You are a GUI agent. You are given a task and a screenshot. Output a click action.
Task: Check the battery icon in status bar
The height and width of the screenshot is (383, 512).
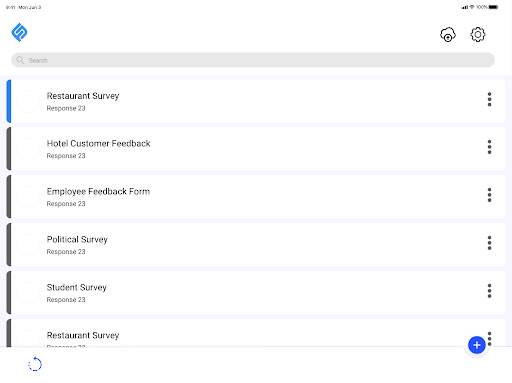click(x=493, y=7)
